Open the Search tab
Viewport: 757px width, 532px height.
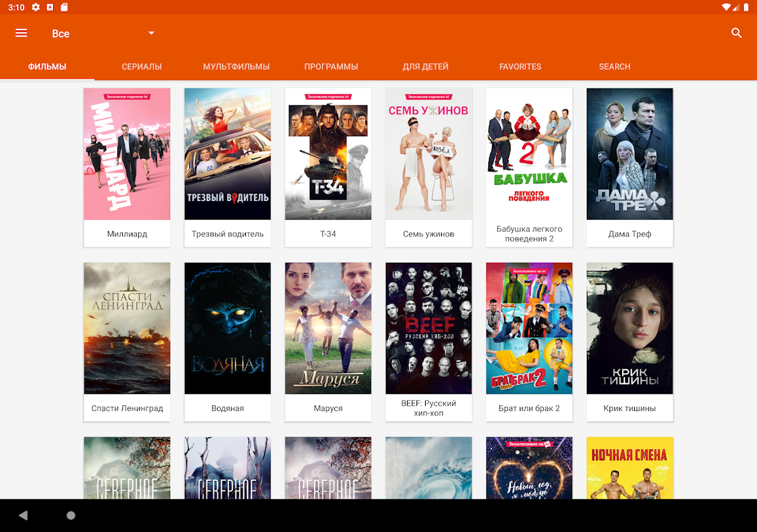pos(615,66)
